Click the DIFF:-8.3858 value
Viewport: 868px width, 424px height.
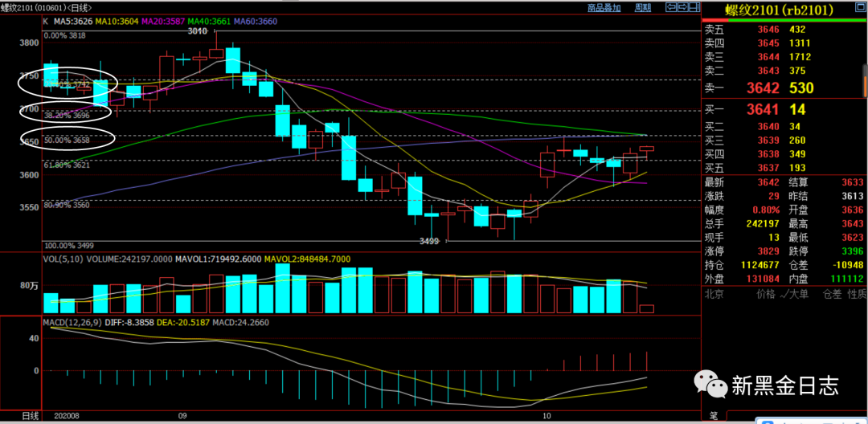pos(131,322)
